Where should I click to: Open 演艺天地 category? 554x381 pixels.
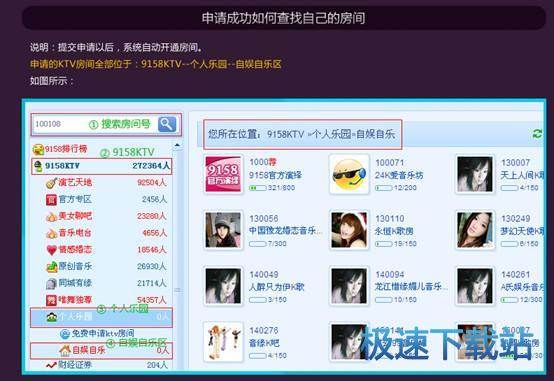[x=75, y=182]
